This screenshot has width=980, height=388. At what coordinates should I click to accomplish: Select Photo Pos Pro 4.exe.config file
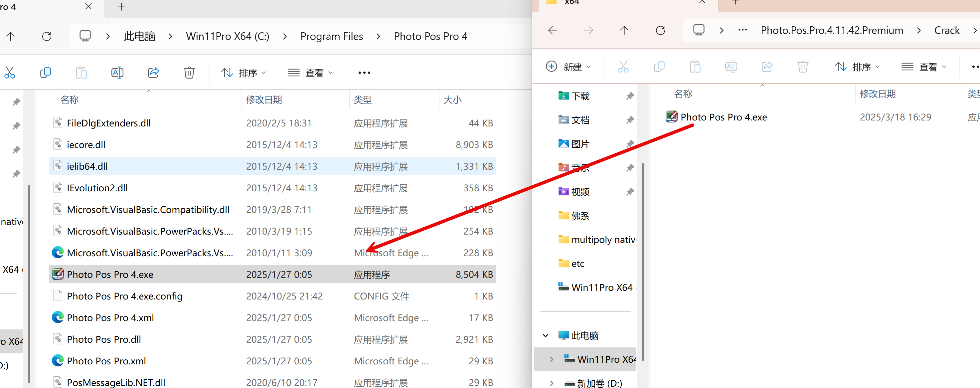(124, 296)
